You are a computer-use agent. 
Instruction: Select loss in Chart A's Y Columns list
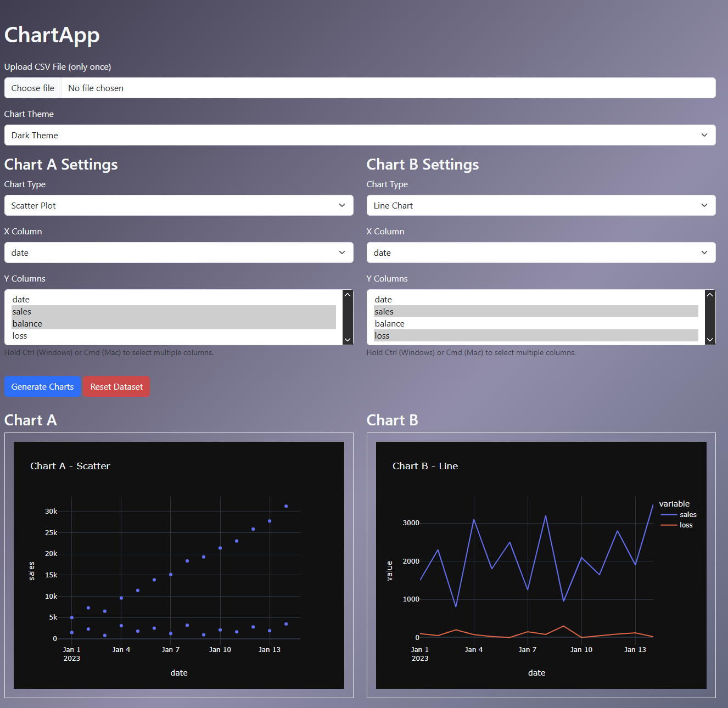173,335
